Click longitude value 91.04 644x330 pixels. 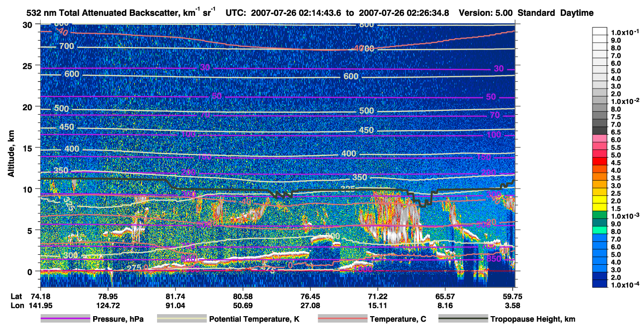(x=175, y=305)
